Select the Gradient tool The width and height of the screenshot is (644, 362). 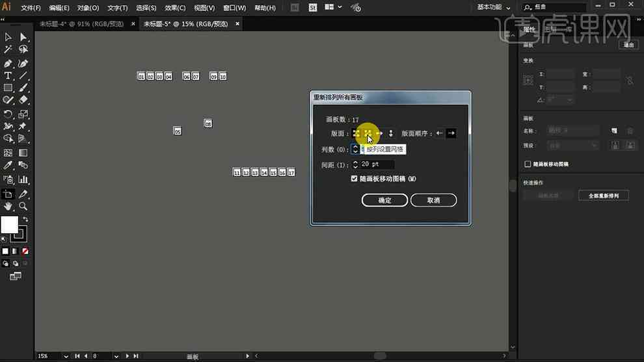[23, 153]
